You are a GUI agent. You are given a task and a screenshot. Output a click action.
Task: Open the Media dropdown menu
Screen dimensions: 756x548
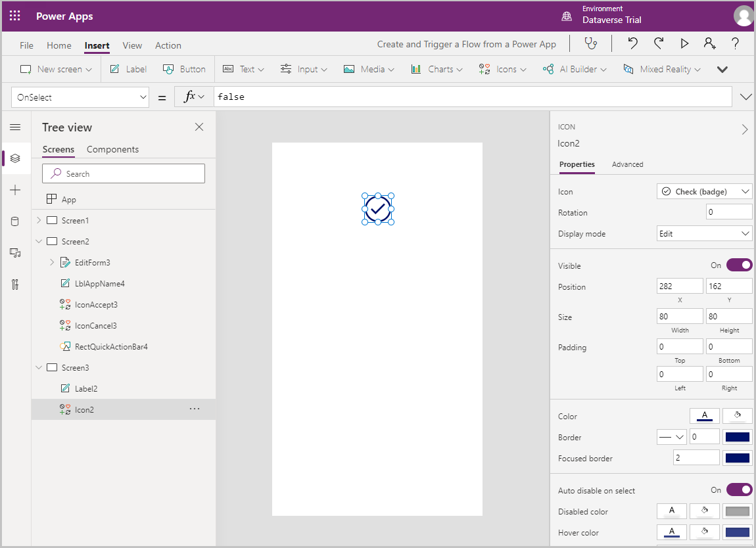coord(369,69)
